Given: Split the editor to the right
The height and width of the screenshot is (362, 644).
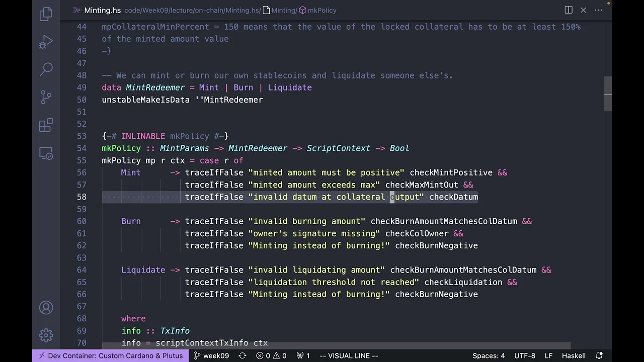Looking at the screenshot, I should pyautogui.click(x=569, y=10).
